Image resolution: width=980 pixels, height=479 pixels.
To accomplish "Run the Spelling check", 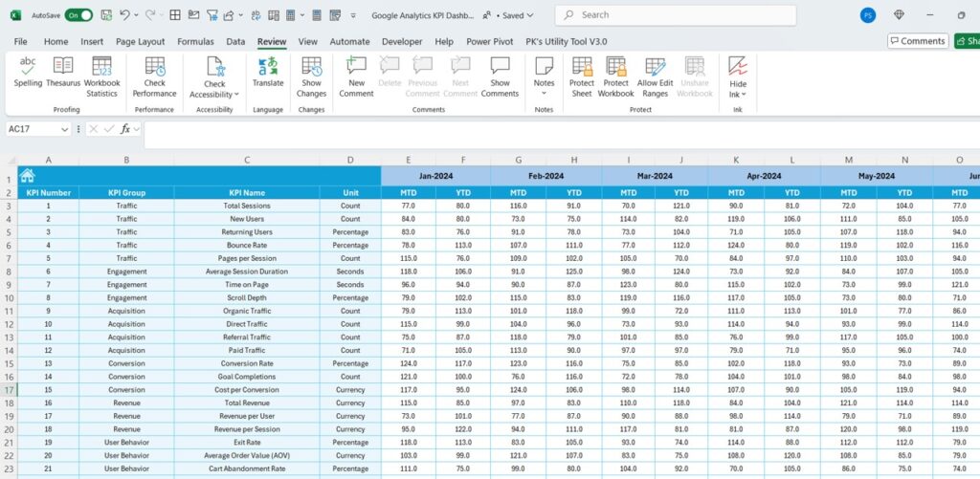I will (x=28, y=73).
